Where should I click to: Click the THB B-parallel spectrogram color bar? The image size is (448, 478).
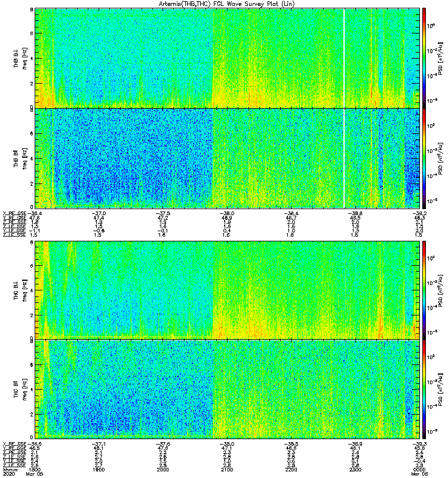coord(424,158)
